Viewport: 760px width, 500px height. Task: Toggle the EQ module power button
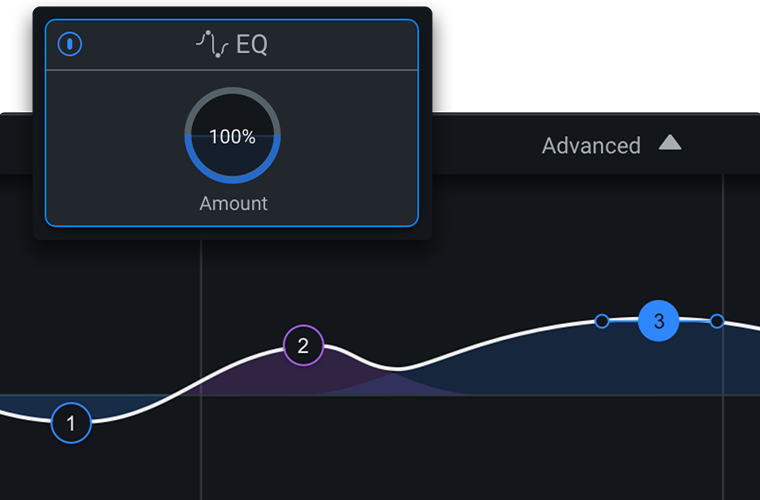[70, 44]
